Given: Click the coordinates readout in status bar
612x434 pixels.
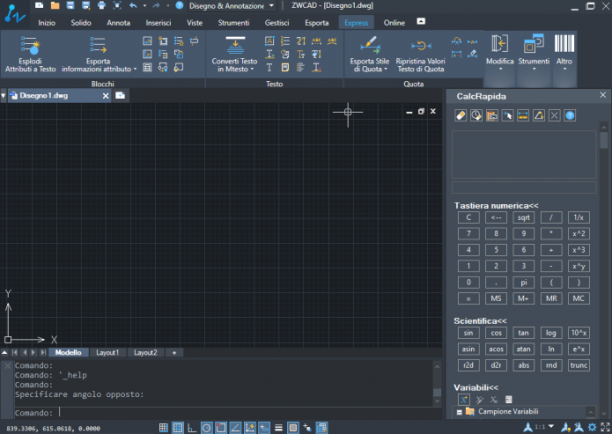Looking at the screenshot, I should 53,428.
